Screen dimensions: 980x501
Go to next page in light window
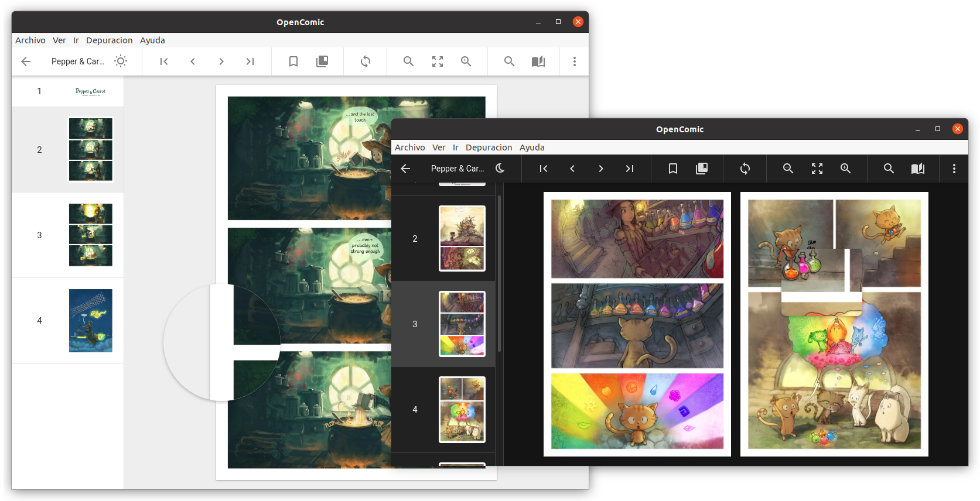[221, 61]
